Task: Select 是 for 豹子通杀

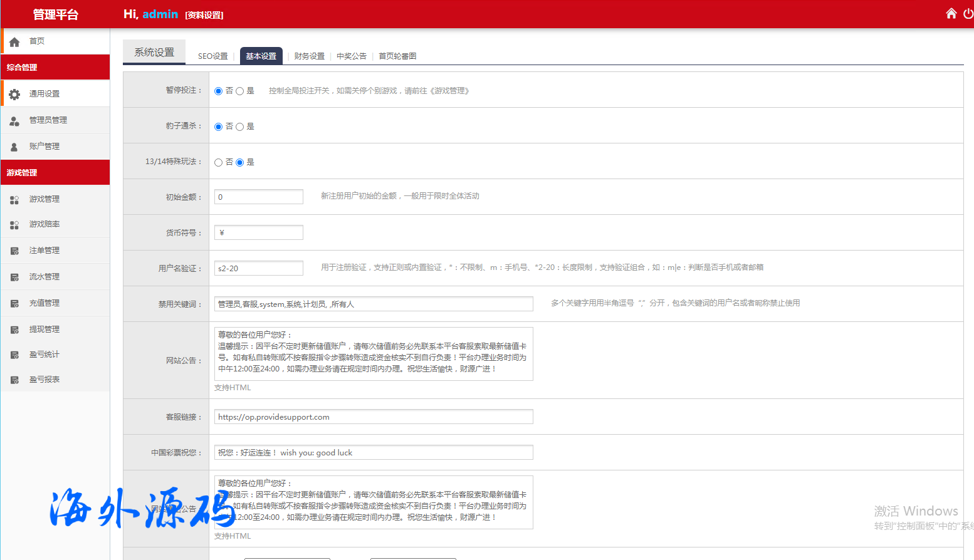Action: pyautogui.click(x=239, y=127)
